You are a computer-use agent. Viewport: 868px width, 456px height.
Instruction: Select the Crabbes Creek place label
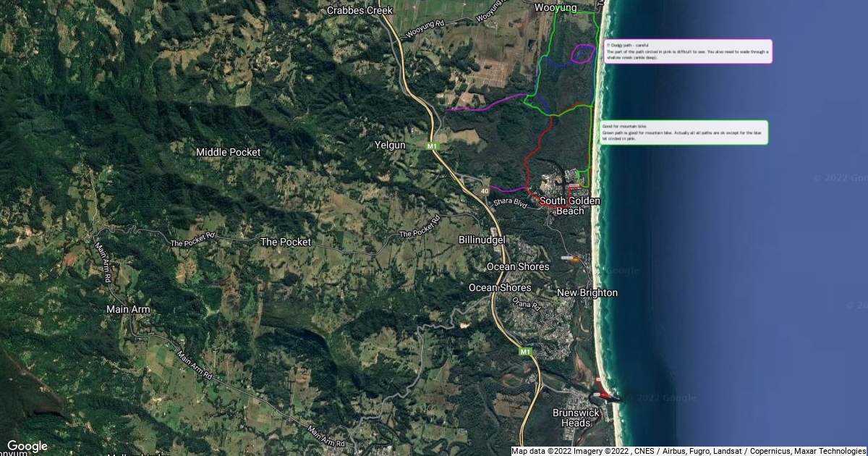point(359,10)
